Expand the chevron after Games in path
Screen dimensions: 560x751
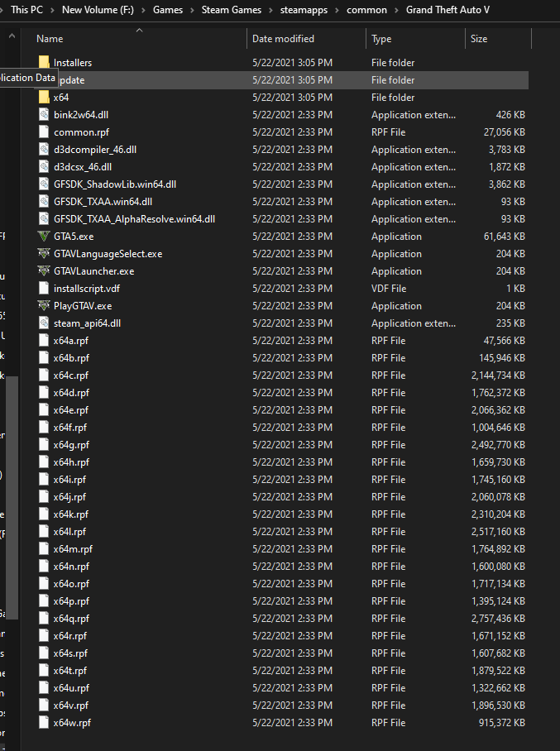pyautogui.click(x=192, y=10)
